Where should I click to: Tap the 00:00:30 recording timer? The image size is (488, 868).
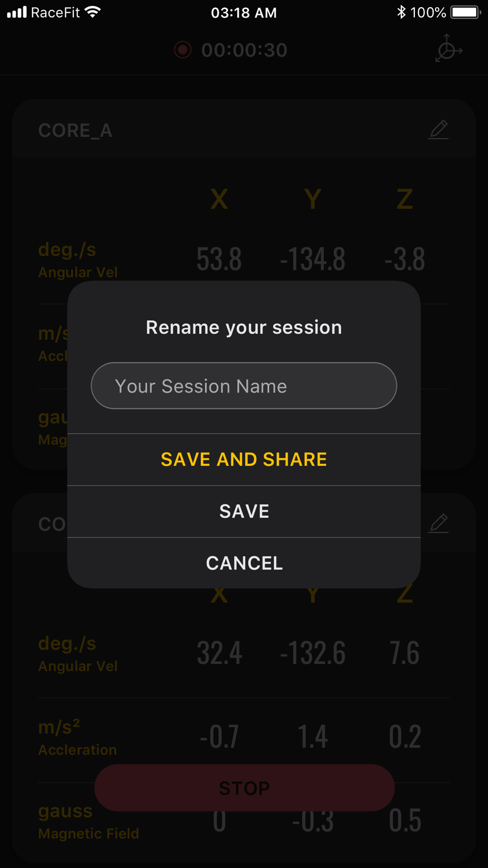[x=244, y=50]
